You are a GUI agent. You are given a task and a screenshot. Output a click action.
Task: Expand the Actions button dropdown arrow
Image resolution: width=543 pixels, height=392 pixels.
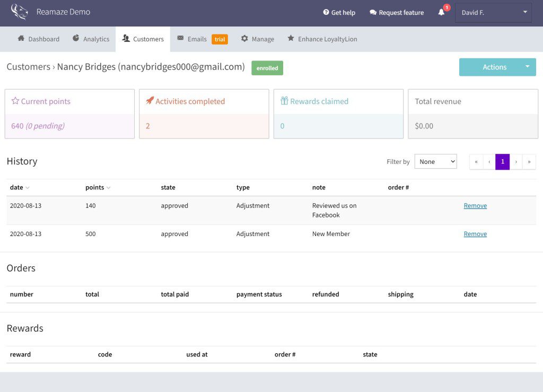527,67
